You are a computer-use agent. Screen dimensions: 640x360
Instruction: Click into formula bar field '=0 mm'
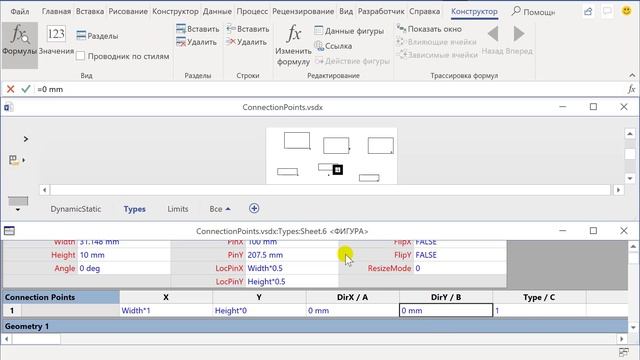coord(331,89)
